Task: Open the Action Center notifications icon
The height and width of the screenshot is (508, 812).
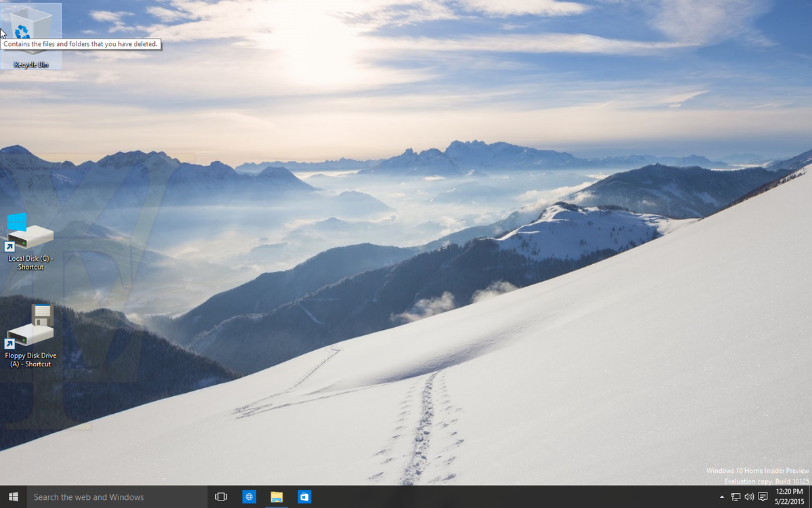Action: point(763,496)
